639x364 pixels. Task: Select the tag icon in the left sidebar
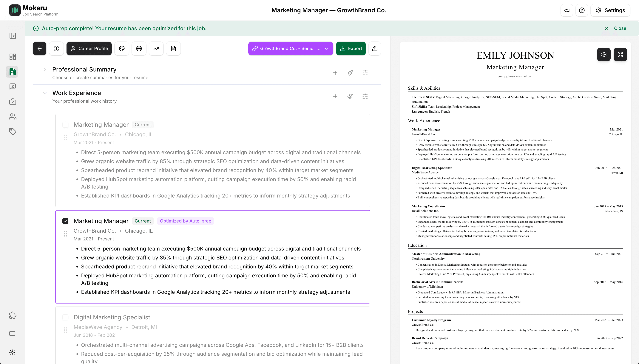12,131
